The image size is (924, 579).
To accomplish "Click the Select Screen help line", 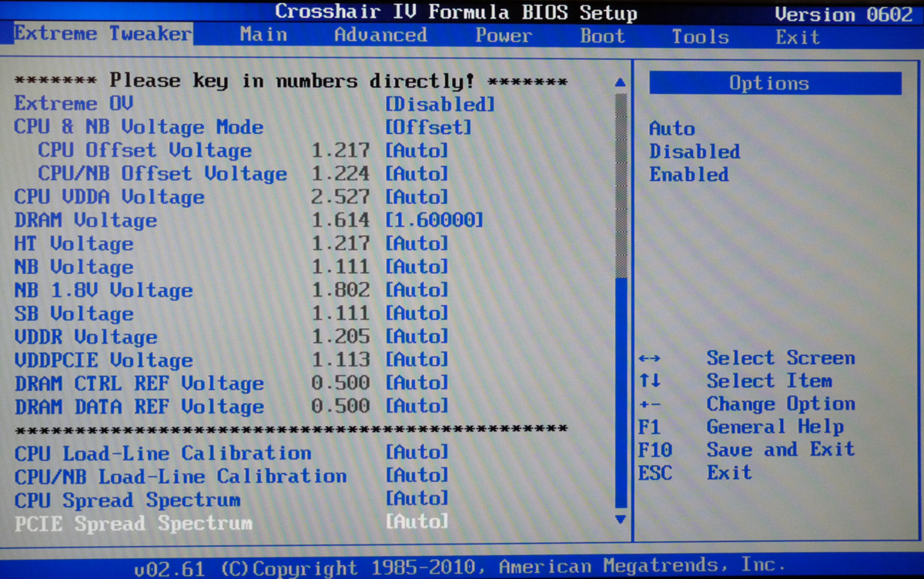I will pyautogui.click(x=746, y=358).
